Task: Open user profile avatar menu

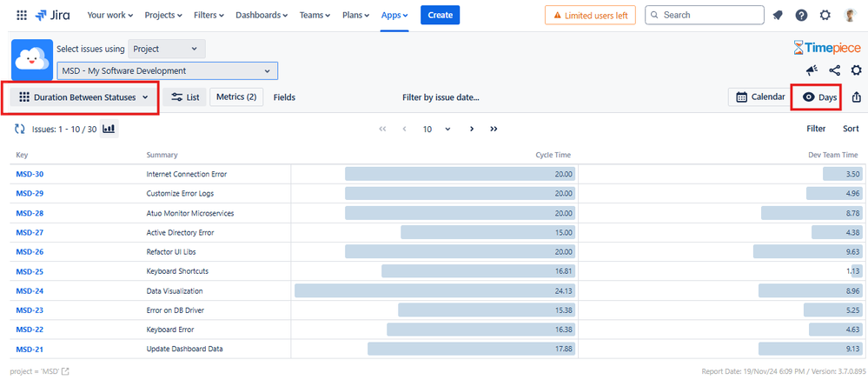Action: click(849, 16)
